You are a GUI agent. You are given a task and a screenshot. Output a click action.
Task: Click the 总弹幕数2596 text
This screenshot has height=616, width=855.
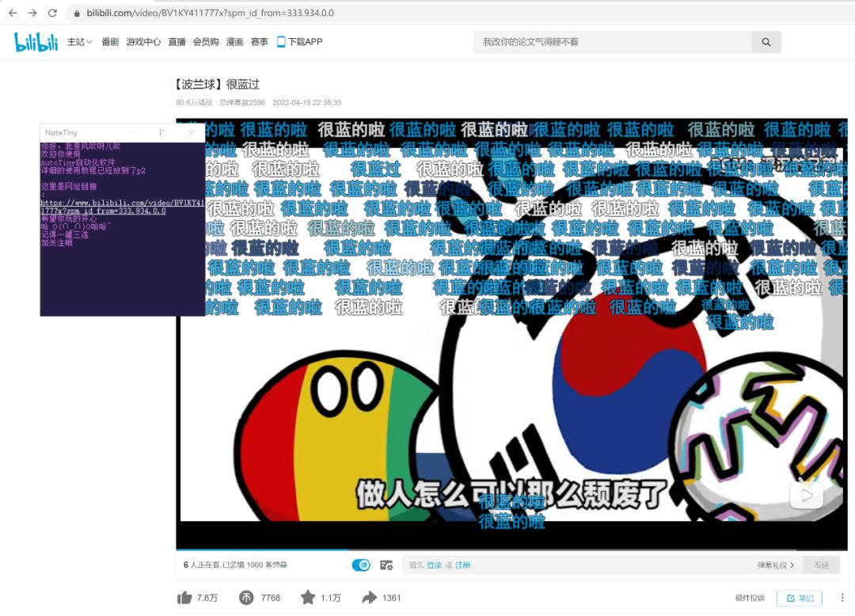(242, 102)
